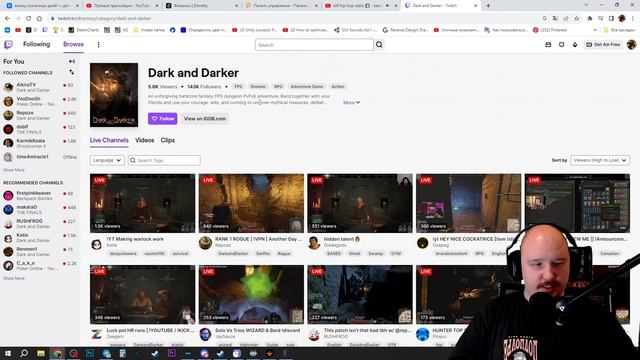Click View on IGDB.com button

[x=205, y=118]
